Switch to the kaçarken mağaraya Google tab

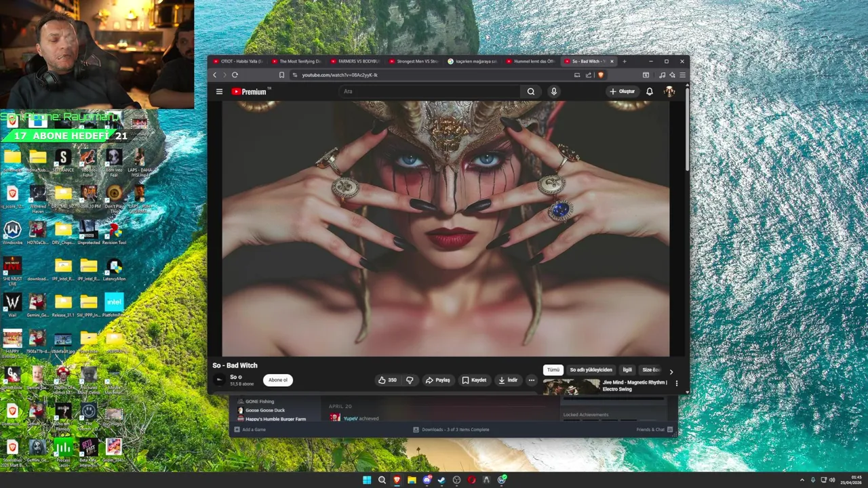pyautogui.click(x=473, y=61)
